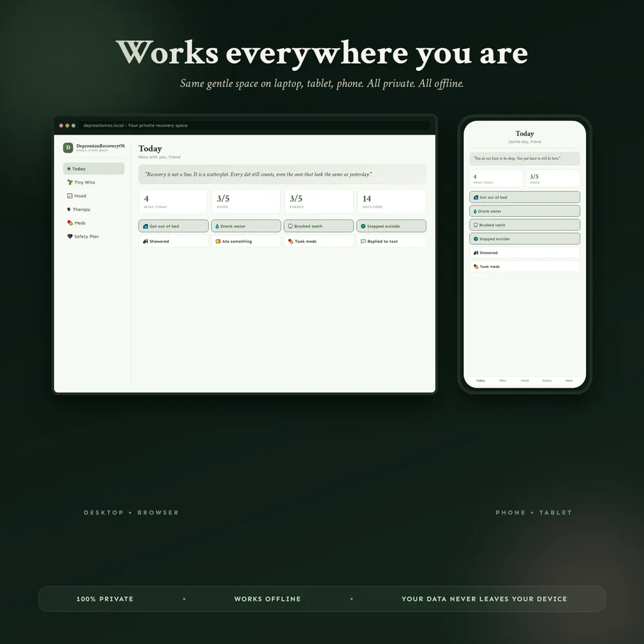
Task: Click the food icon on Ate something chip
Action: click(x=218, y=241)
